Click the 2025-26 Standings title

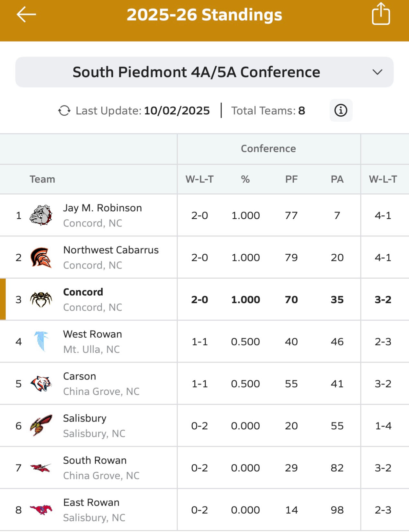(204, 14)
